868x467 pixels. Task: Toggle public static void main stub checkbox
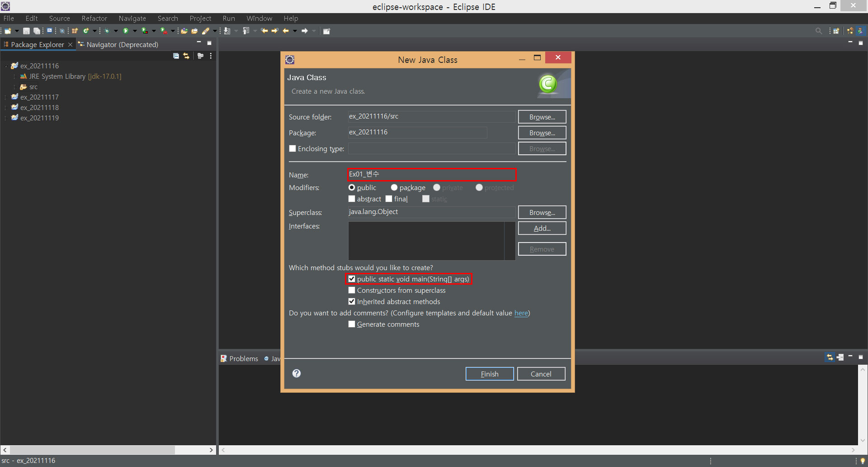pos(352,279)
